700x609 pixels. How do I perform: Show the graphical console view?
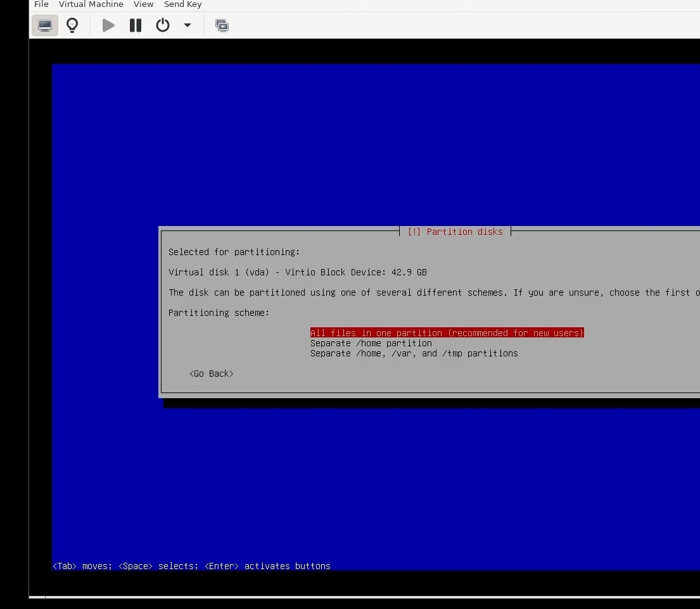tap(44, 25)
